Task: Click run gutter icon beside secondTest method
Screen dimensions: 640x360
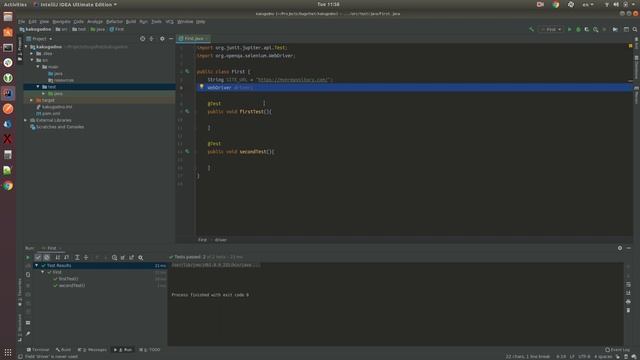Action: tap(187, 151)
